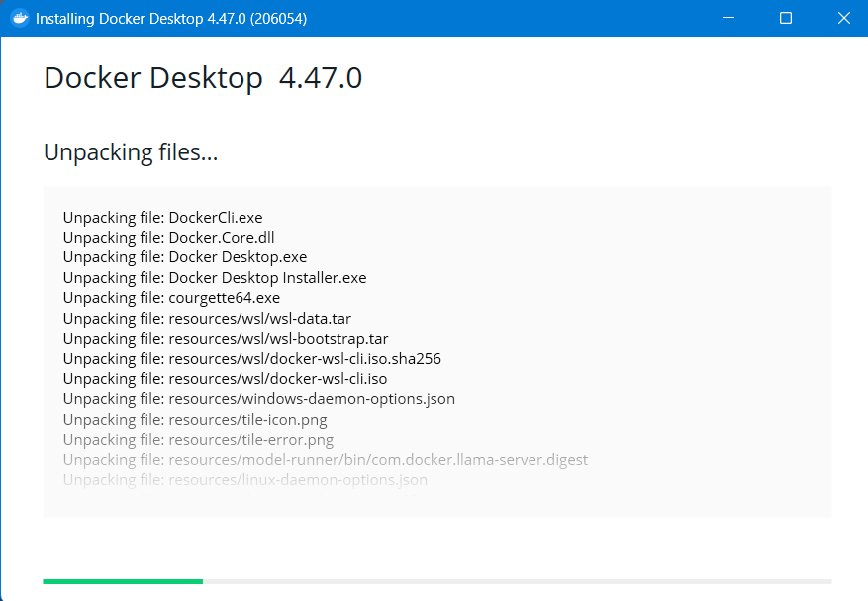
Task: Click the 'Unpacking files...' status heading
Action: (x=131, y=152)
